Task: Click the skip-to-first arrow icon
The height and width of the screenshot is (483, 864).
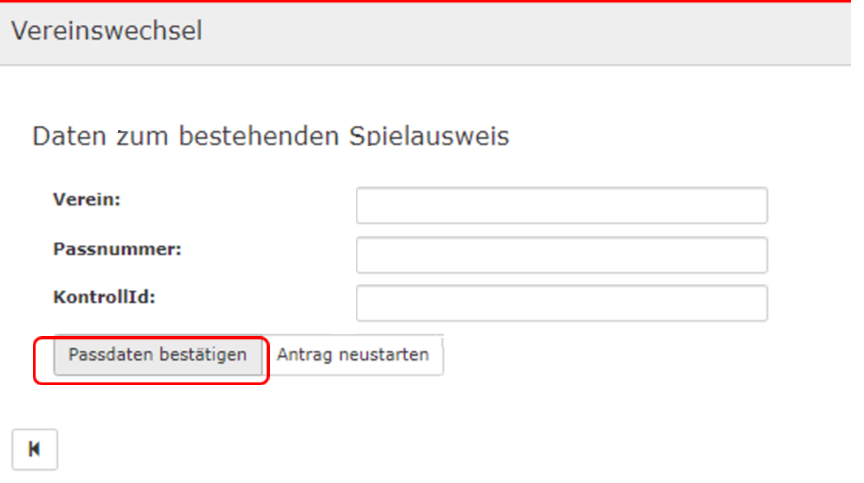Action: (x=34, y=449)
